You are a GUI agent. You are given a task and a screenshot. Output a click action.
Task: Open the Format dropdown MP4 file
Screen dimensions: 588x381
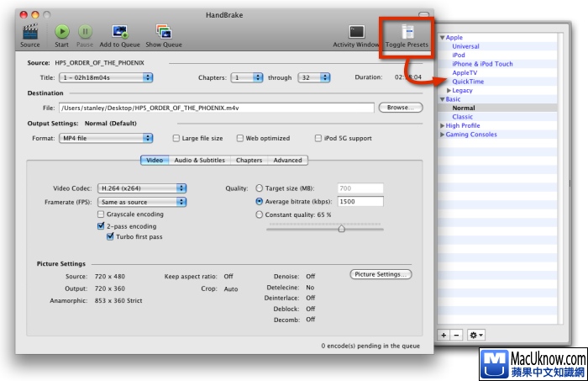tap(106, 138)
